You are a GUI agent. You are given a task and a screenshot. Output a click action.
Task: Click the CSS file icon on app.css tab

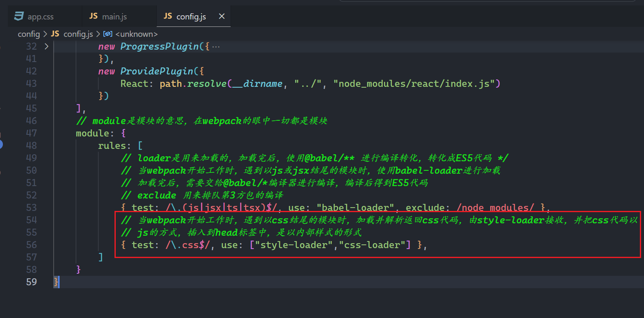(x=19, y=17)
